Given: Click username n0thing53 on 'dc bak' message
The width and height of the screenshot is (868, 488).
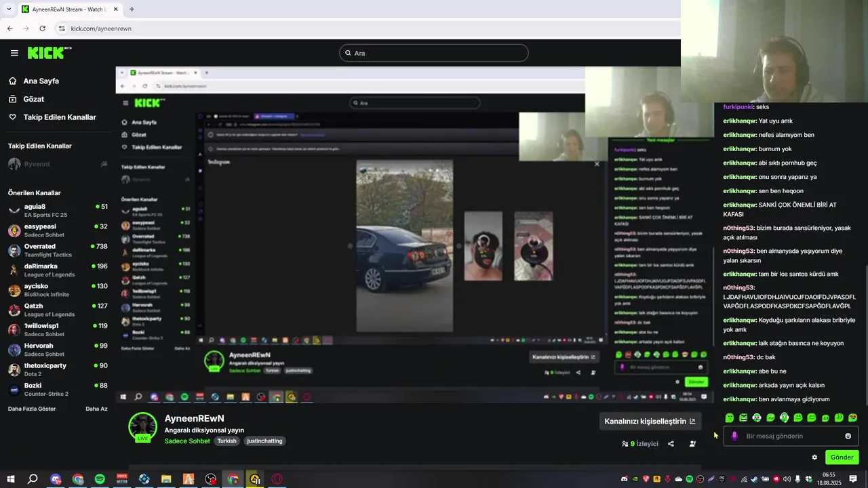Looking at the screenshot, I should (738, 357).
